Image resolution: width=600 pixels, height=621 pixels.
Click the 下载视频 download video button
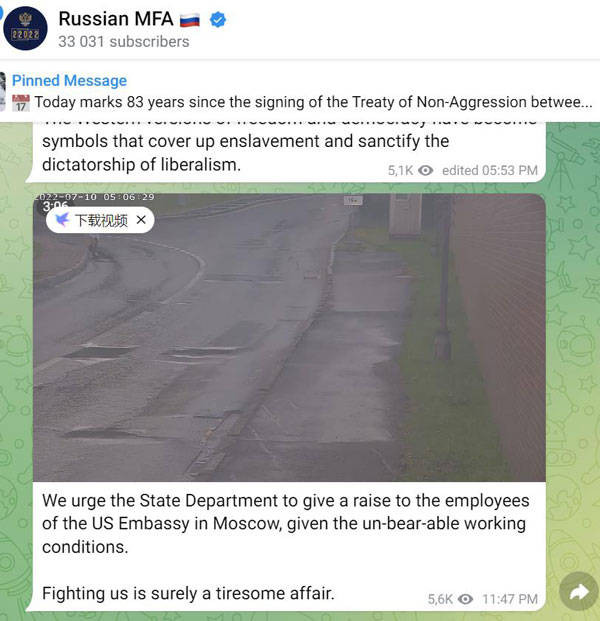pyautogui.click(x=101, y=220)
